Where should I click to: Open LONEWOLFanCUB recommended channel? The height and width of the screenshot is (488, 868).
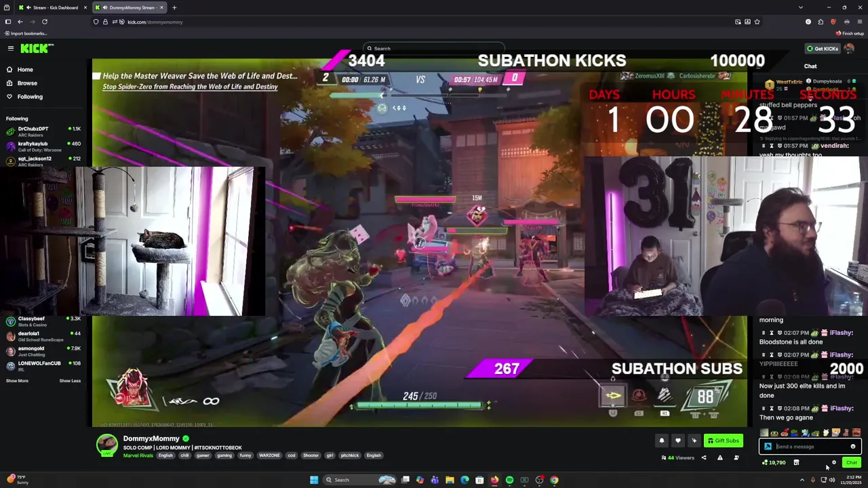coord(43,366)
